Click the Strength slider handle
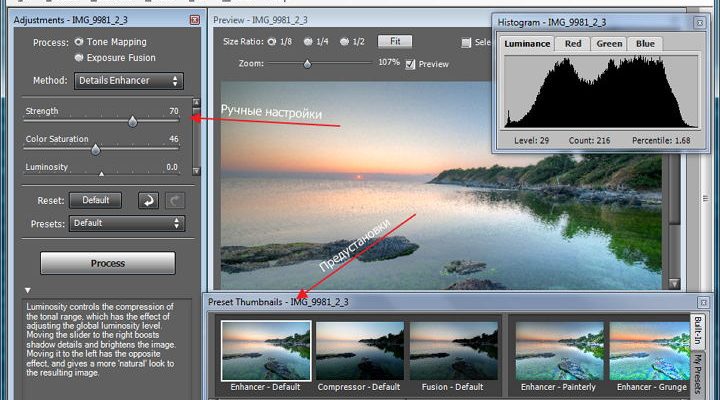Screen dimensions: 720x400 click(x=133, y=121)
